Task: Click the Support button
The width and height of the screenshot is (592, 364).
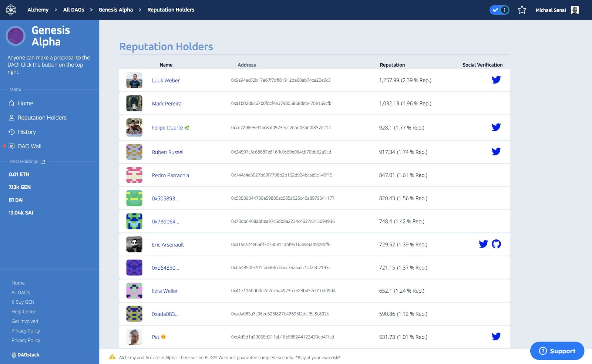Action: coord(557,351)
